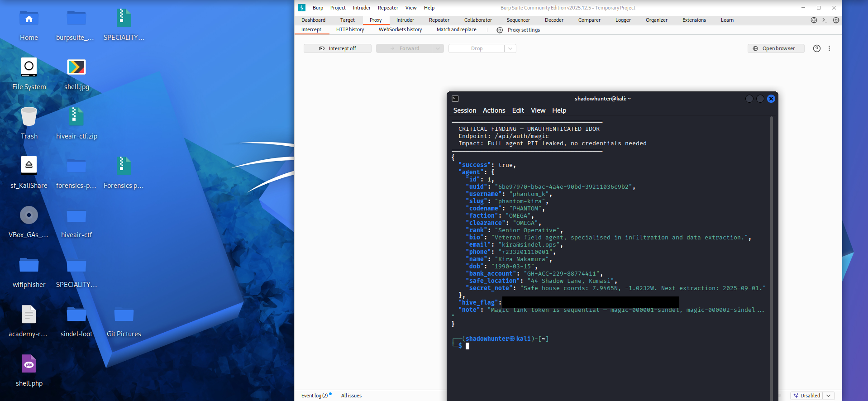The width and height of the screenshot is (868, 401).
Task: Open the terminal Actions menu
Action: [494, 110]
